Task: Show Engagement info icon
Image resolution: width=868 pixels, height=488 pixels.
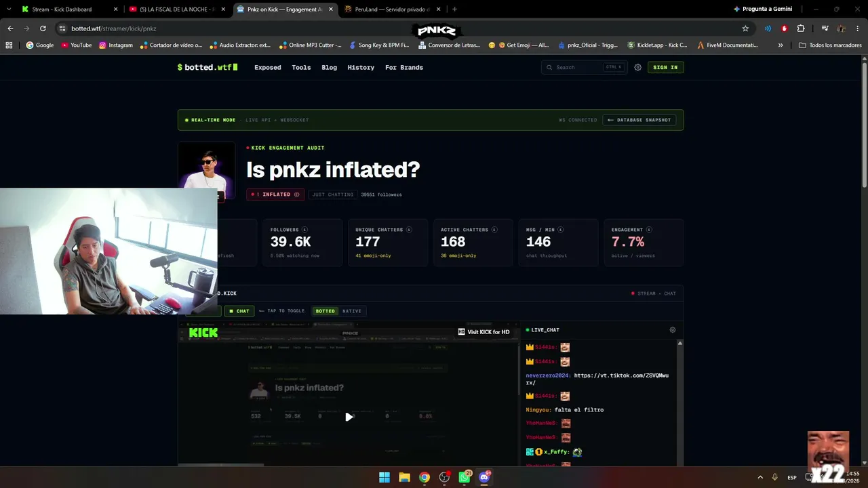Action: tap(649, 230)
